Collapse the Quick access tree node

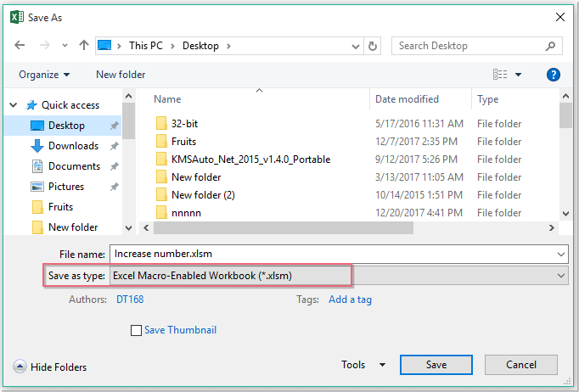(13, 105)
